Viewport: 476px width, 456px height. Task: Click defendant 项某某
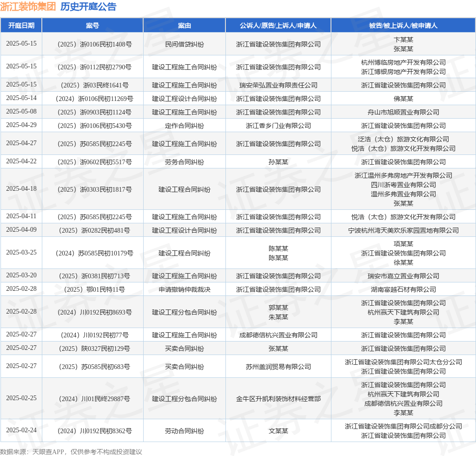[403, 244]
